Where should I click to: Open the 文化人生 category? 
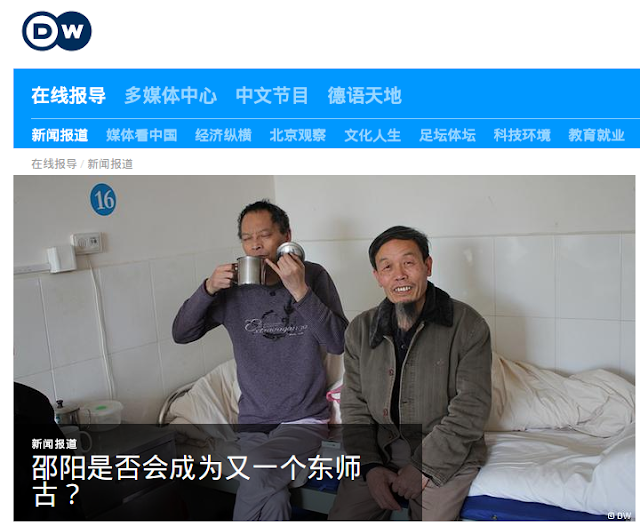(x=372, y=135)
